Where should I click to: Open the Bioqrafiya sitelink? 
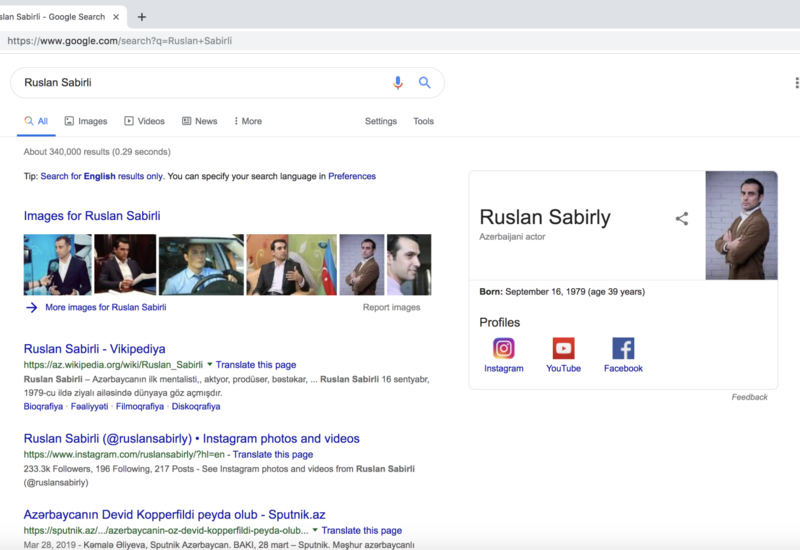[43, 406]
